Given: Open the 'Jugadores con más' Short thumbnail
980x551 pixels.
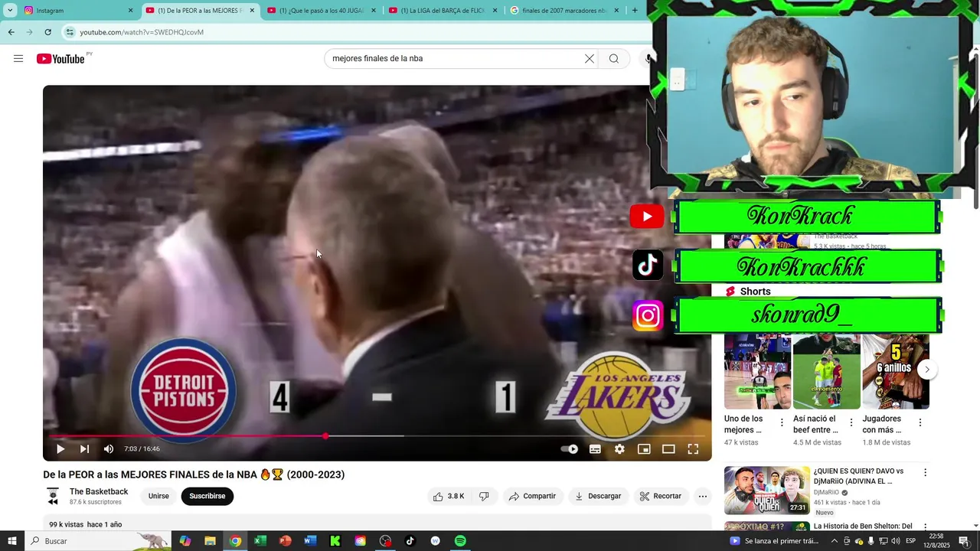Looking at the screenshot, I should click(896, 371).
